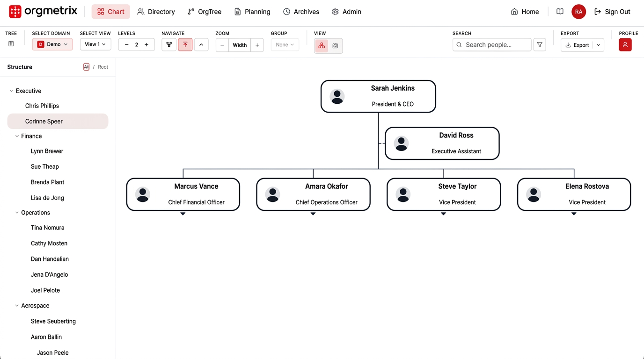Open the search filter funnel icon

tap(540, 45)
